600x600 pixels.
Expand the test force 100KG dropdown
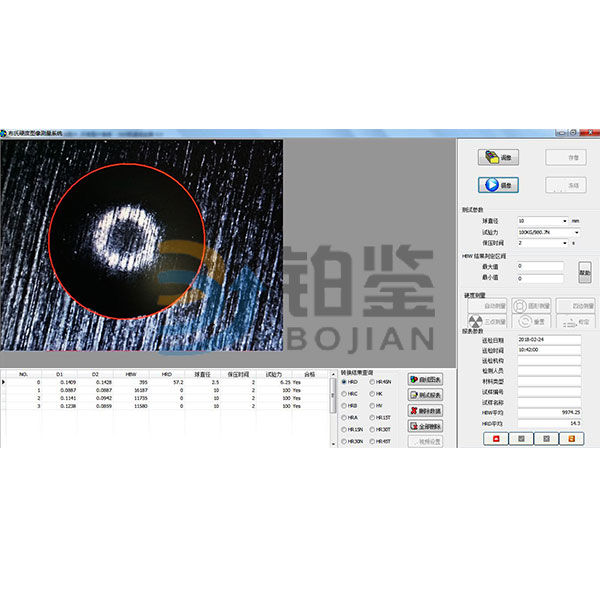576,231
